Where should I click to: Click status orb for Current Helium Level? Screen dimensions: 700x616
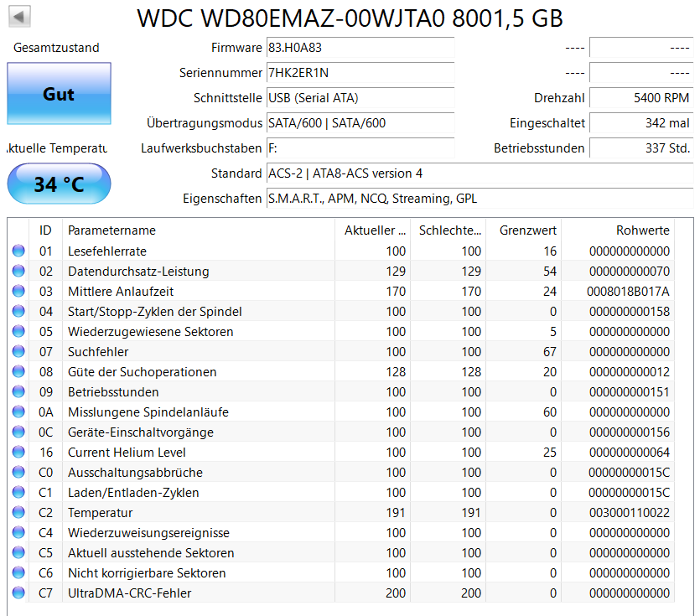[x=18, y=452]
